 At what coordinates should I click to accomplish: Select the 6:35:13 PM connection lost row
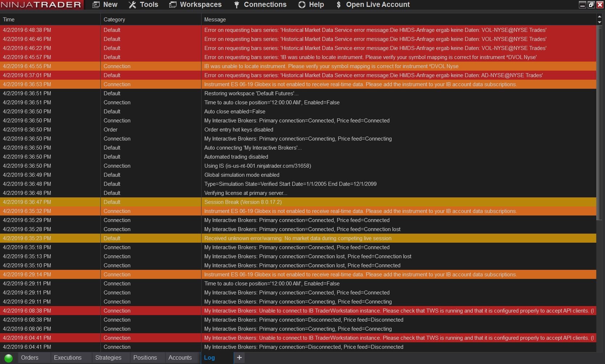(298, 256)
